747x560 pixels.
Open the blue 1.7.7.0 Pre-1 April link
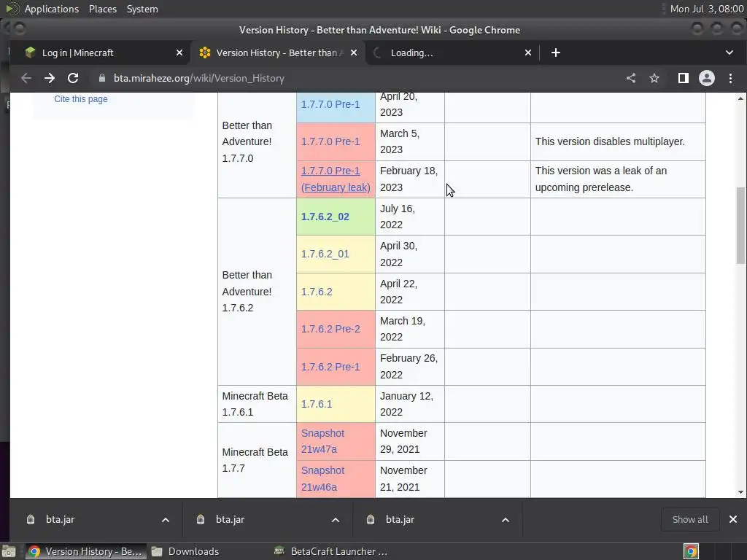click(330, 104)
